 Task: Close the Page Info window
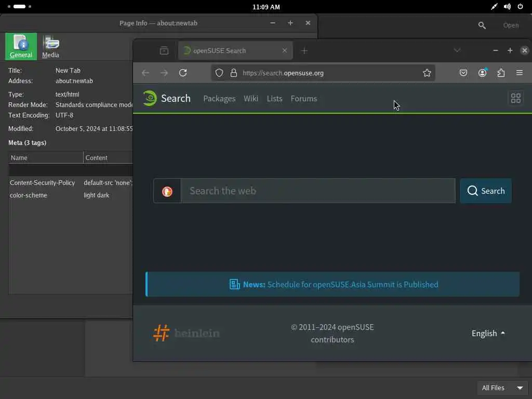pyautogui.click(x=308, y=23)
